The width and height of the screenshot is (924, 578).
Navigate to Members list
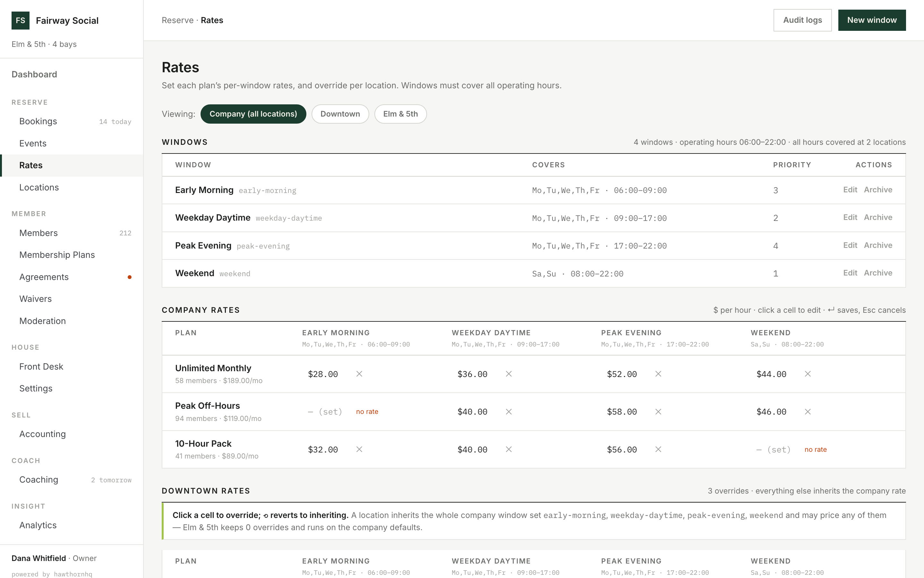[72, 233]
